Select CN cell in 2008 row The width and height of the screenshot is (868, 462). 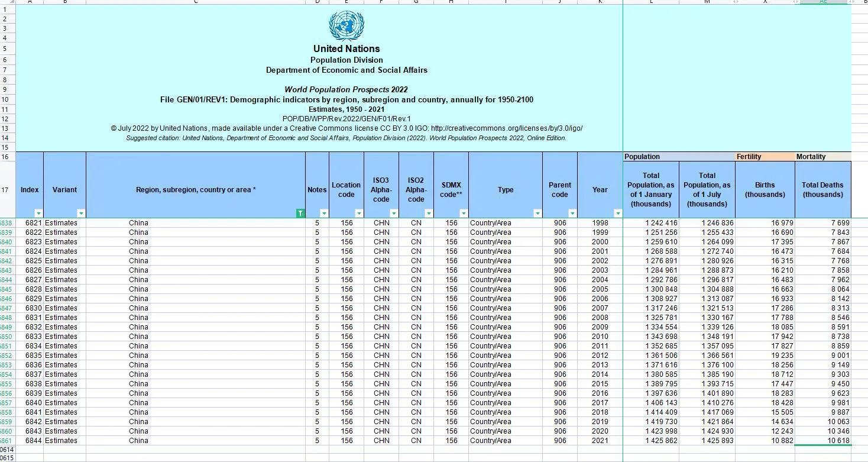click(416, 318)
